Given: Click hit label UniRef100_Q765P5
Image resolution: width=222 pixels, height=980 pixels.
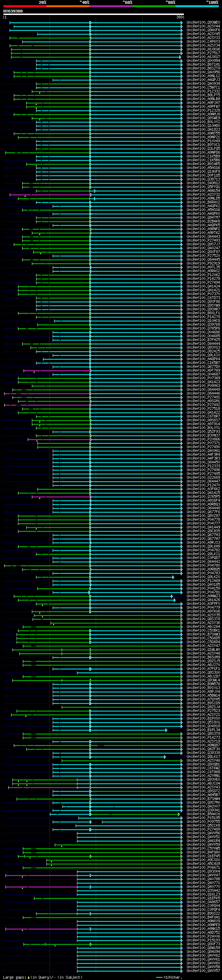Looking at the screenshot, I should [x=203, y=496].
